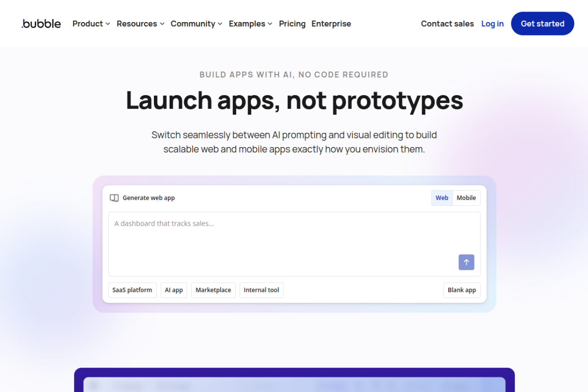The image size is (588, 392).
Task: Click the 'Switch seamlessly between AI prompting' paragraph
Action: click(294, 142)
